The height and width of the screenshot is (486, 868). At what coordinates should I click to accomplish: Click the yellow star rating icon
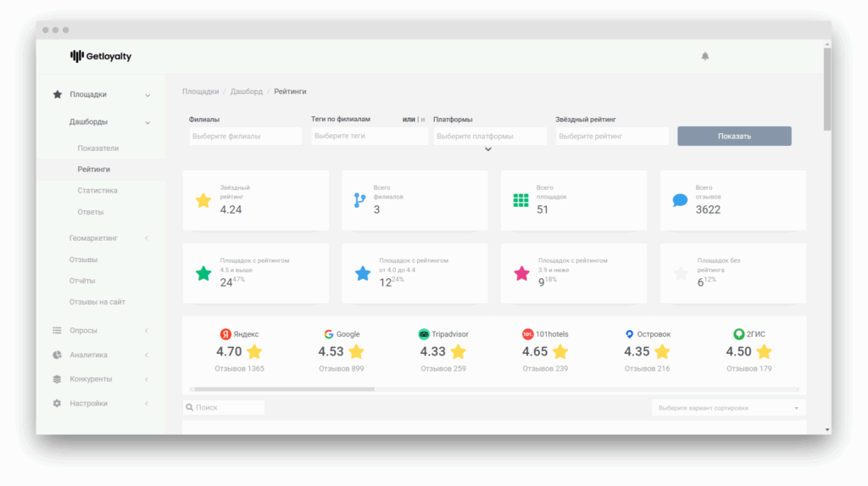point(203,201)
